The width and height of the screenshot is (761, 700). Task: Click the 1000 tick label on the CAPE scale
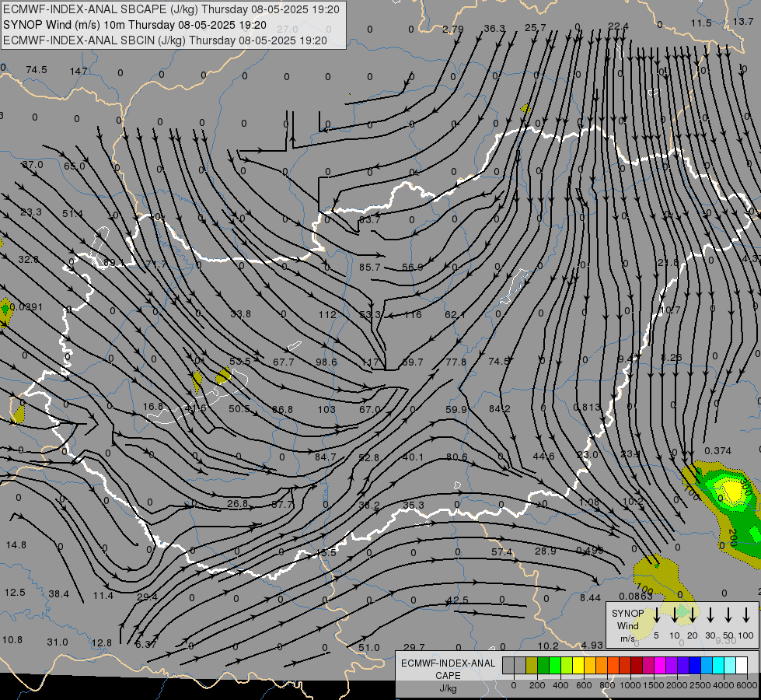(630, 685)
